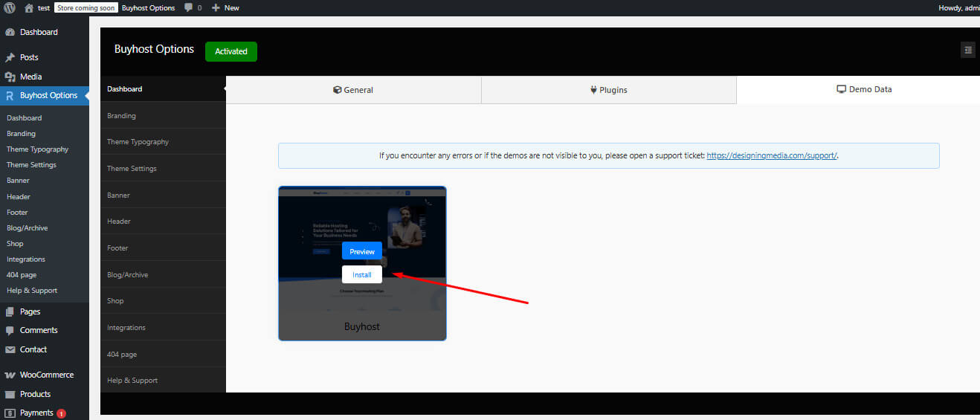Click the Media icon in sidebar
Viewport: 980px width, 420px height.
click(10, 77)
